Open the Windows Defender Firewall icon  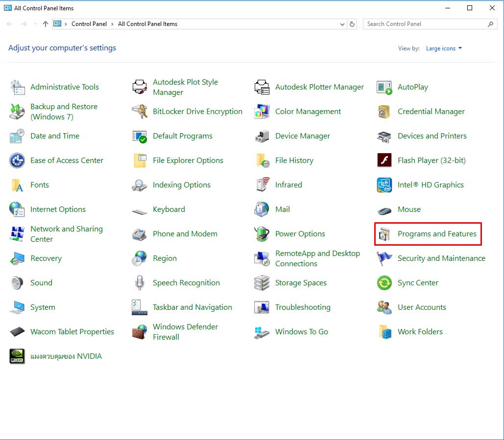tap(140, 332)
